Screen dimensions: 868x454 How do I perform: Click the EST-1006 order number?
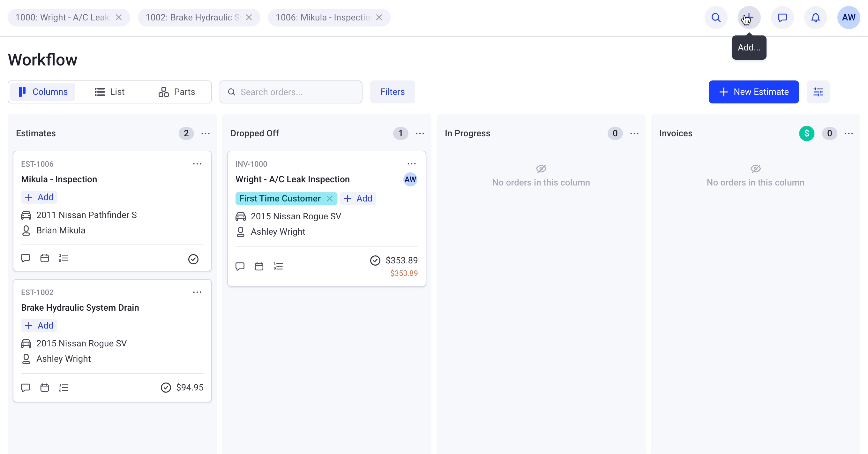[37, 164]
